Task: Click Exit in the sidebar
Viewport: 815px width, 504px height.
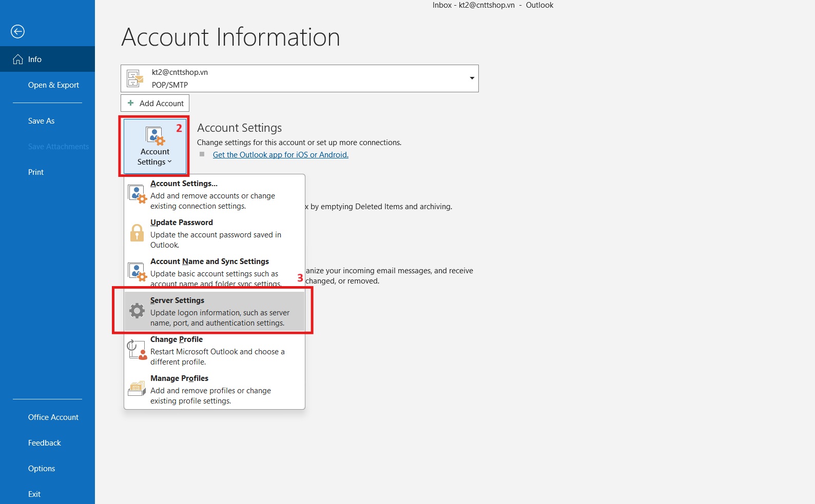Action: coord(34,494)
